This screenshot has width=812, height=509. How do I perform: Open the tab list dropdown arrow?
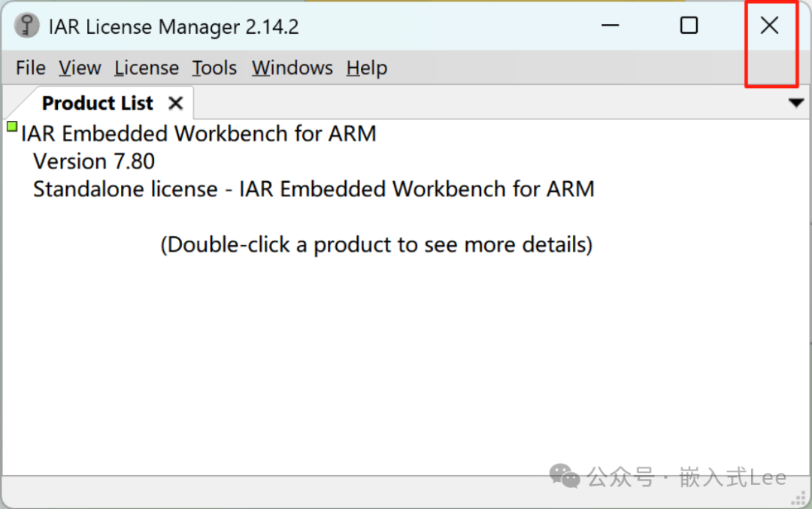[795, 102]
